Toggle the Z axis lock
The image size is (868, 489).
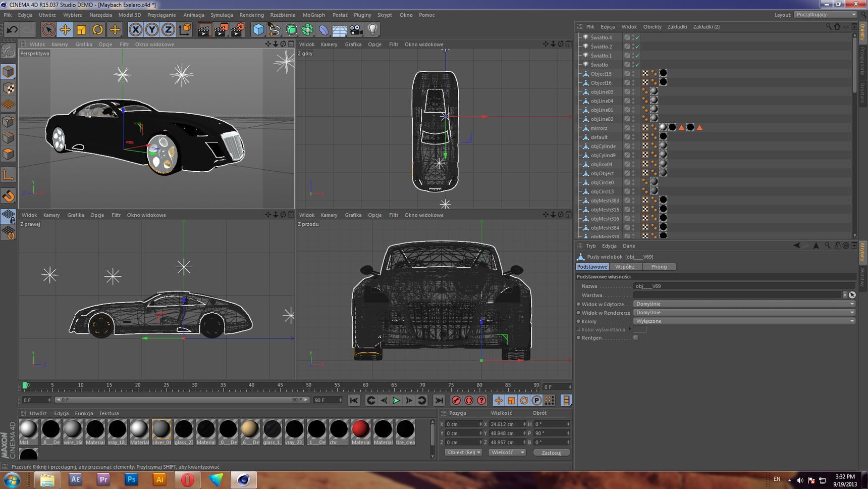click(x=168, y=30)
